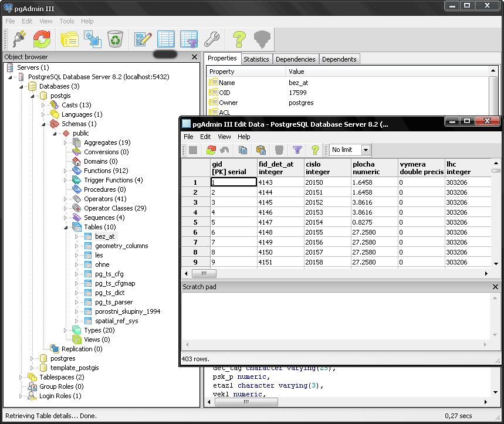The width and height of the screenshot is (504, 424).
Task: Close the Scratch pad panel
Action: [x=495, y=287]
